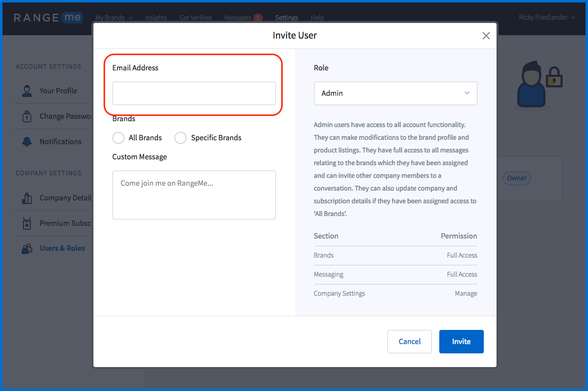Click the Premium Subscription badge icon

tap(27, 223)
